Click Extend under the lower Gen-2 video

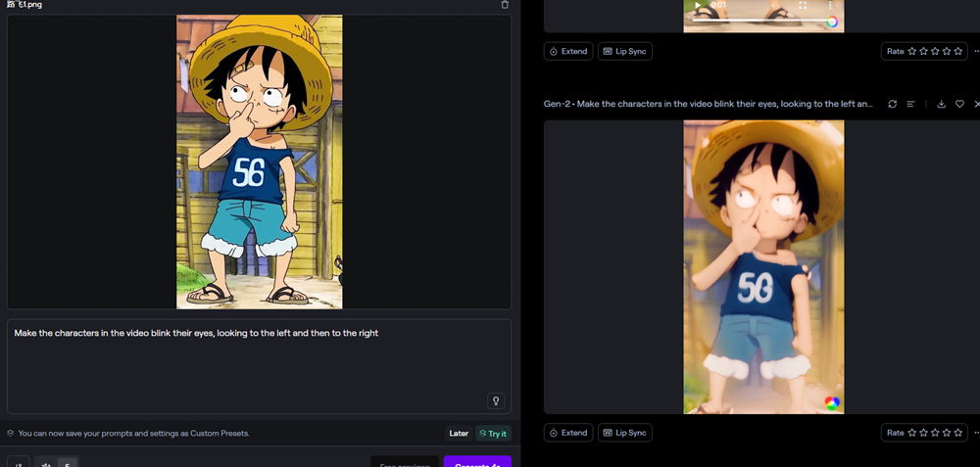568,433
